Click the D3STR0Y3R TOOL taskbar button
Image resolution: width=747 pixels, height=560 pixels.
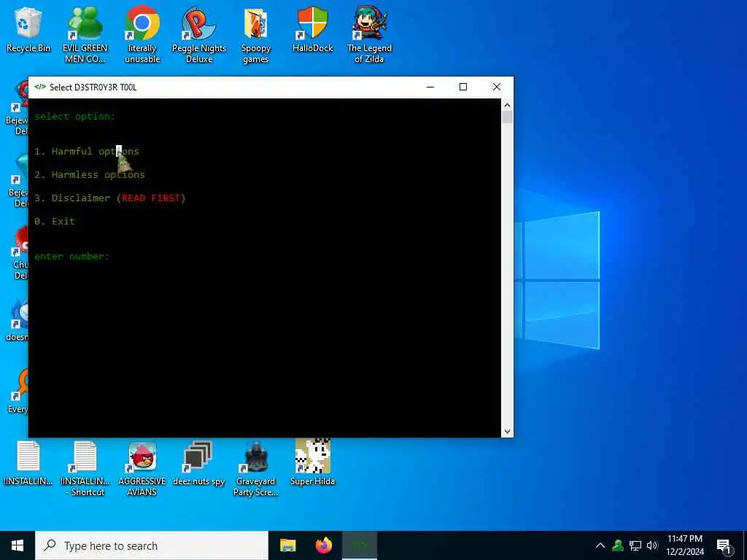pyautogui.click(x=360, y=545)
